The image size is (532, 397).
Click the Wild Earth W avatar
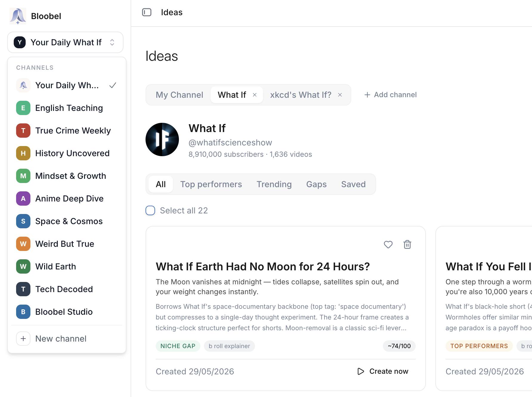coord(23,266)
